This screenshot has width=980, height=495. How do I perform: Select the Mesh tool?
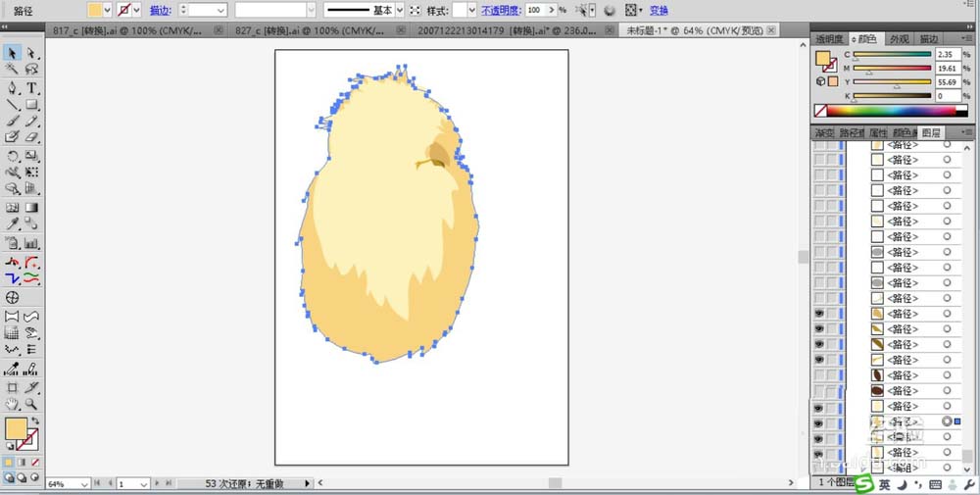point(12,208)
